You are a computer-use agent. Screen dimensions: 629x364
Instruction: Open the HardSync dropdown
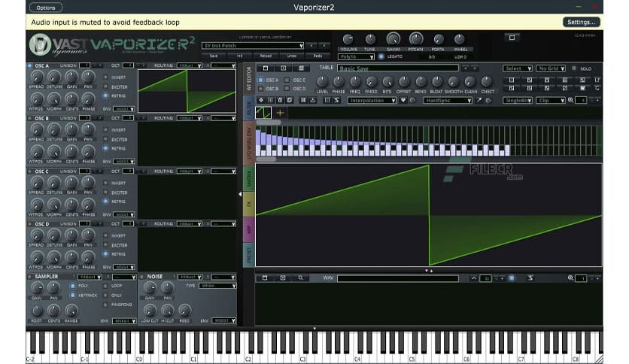tap(447, 101)
